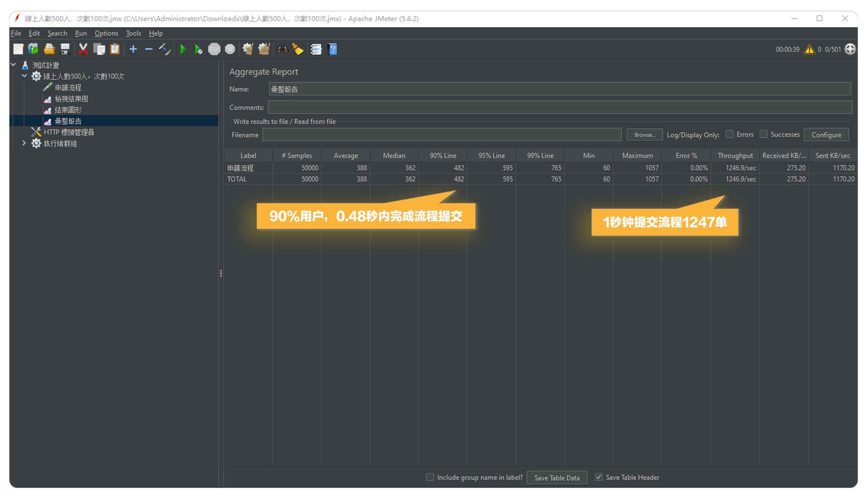Click the Open file folder icon
Image resolution: width=868 pixels, height=496 pixels.
point(49,49)
